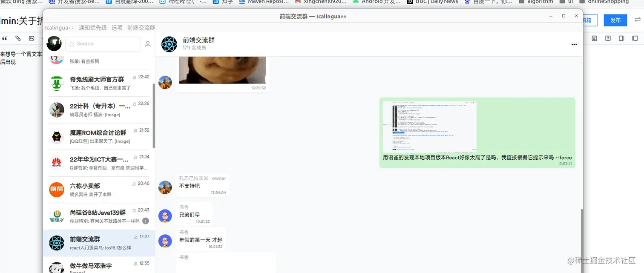The height and width of the screenshot is (273, 644).
Task: Click the add contact icon beside search
Action: click(x=147, y=44)
